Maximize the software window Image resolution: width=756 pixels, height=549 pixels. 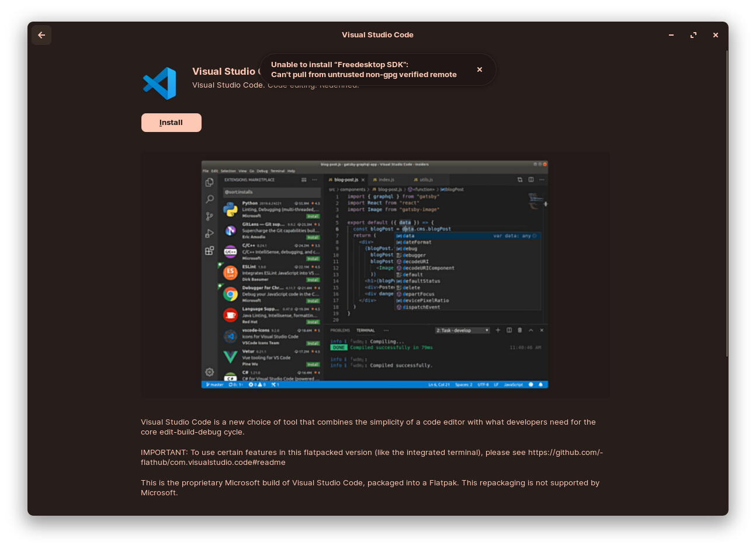(693, 35)
